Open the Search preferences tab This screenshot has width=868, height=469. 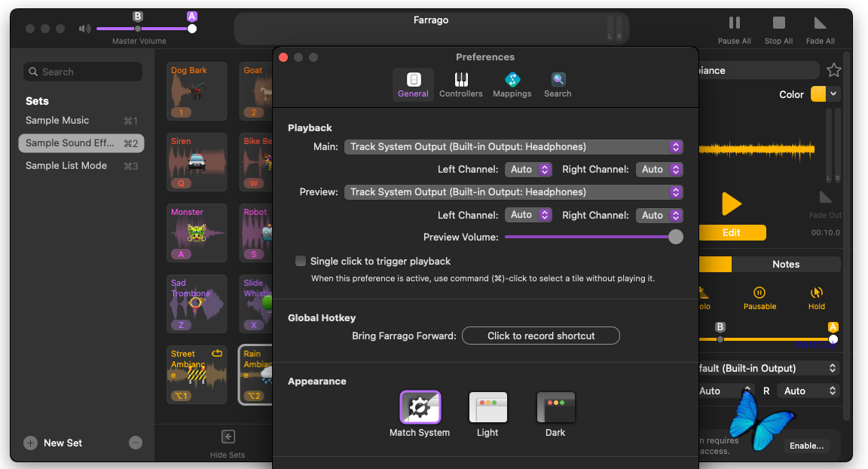point(558,84)
